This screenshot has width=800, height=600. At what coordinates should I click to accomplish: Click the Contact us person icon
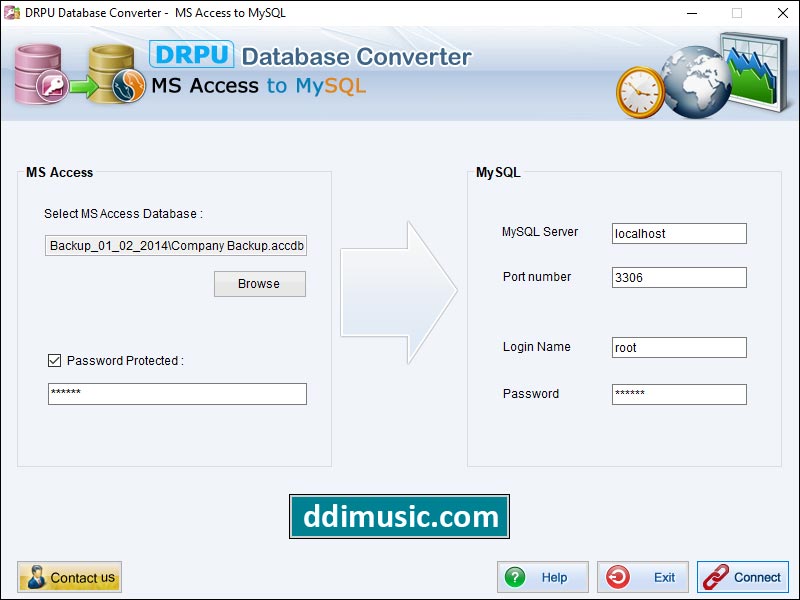click(x=36, y=577)
